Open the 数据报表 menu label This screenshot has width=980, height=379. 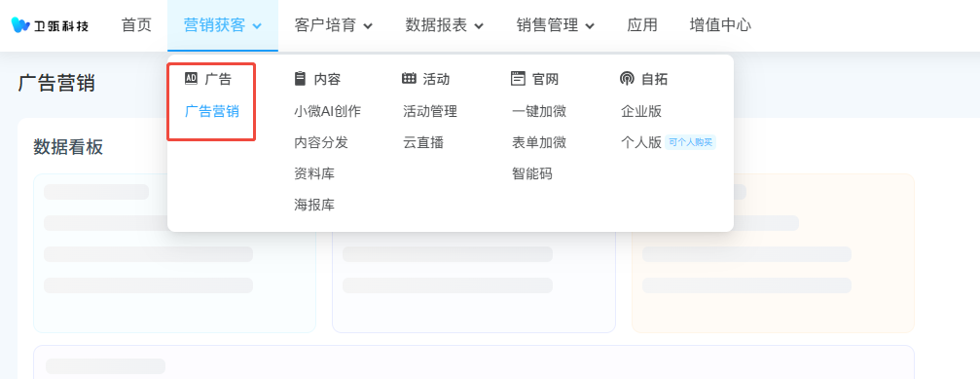pyautogui.click(x=436, y=25)
